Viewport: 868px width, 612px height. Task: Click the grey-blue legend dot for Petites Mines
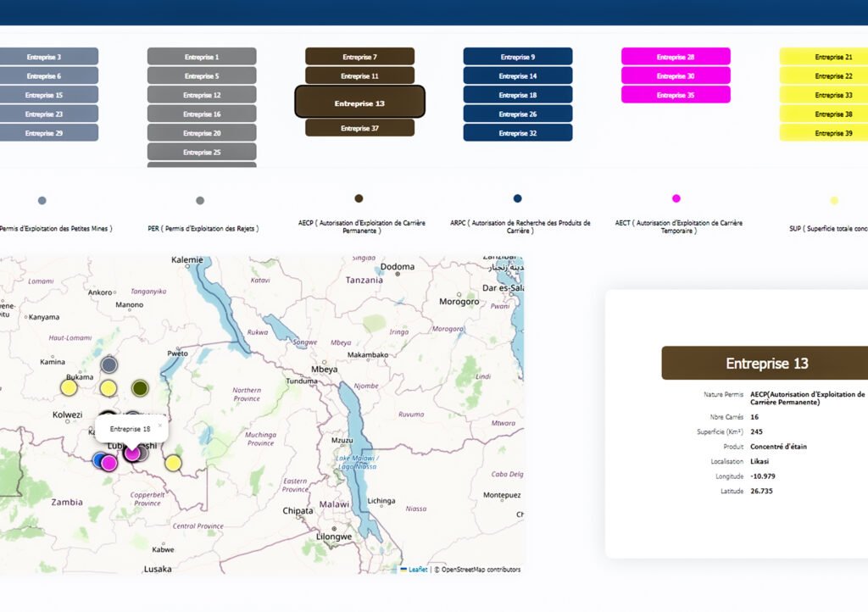pyautogui.click(x=42, y=200)
